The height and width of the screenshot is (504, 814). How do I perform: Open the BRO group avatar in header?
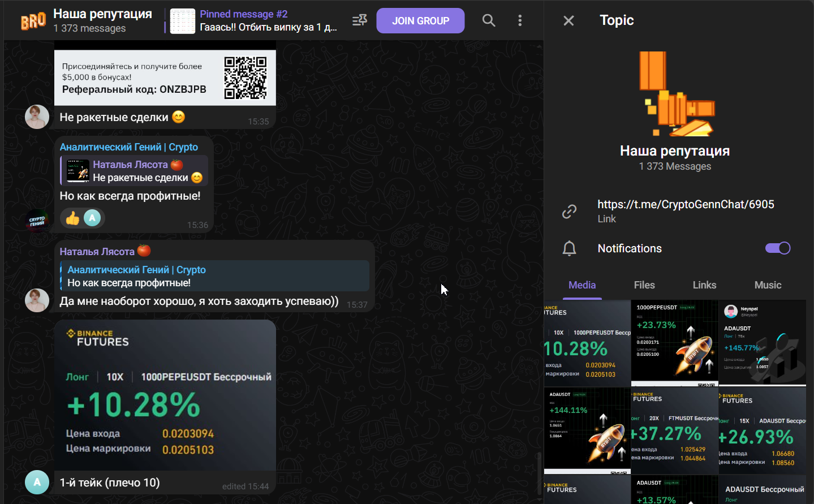click(33, 21)
